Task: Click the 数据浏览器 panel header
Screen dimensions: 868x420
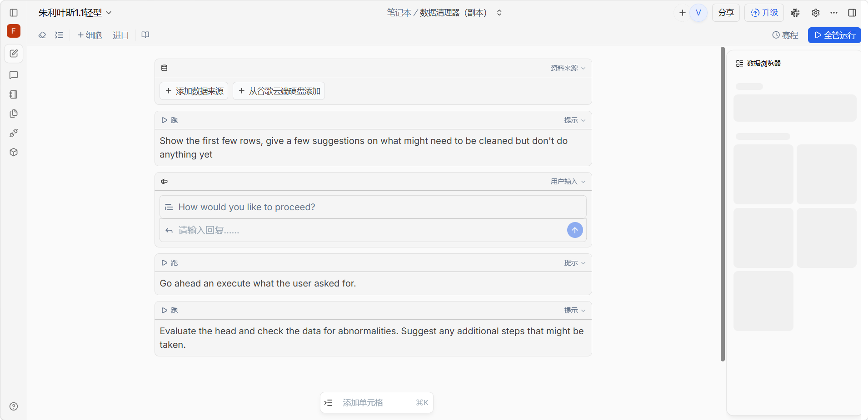Action: pyautogui.click(x=758, y=64)
